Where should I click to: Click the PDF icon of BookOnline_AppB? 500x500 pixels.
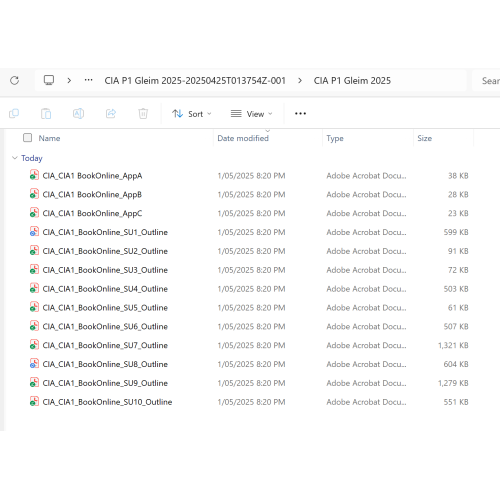coord(34,194)
